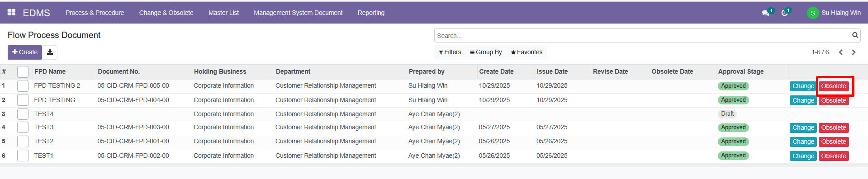Viewport: 868px width, 179px height.
Task: Click create date 05/27/2025 in TEST3 row
Action: 494,127
